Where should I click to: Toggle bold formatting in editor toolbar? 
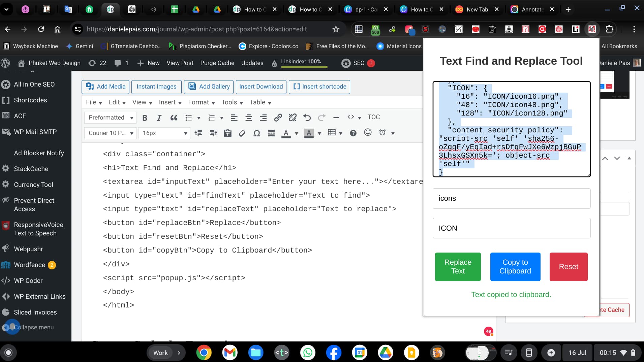click(x=145, y=118)
